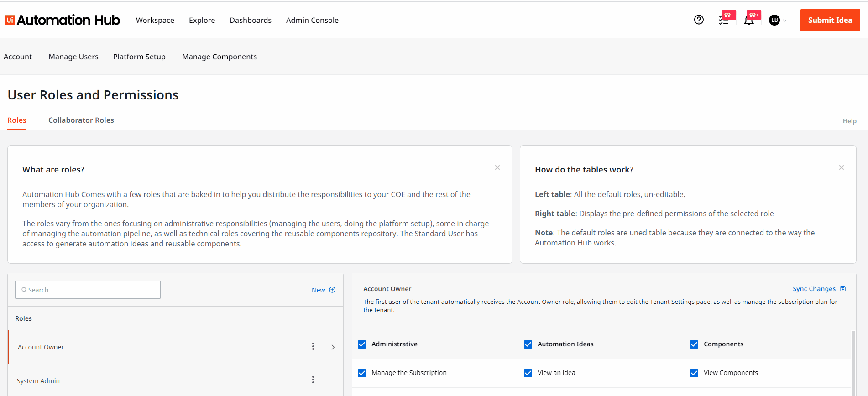Expand the user profile dropdown arrow
The width and height of the screenshot is (868, 396).
point(785,21)
